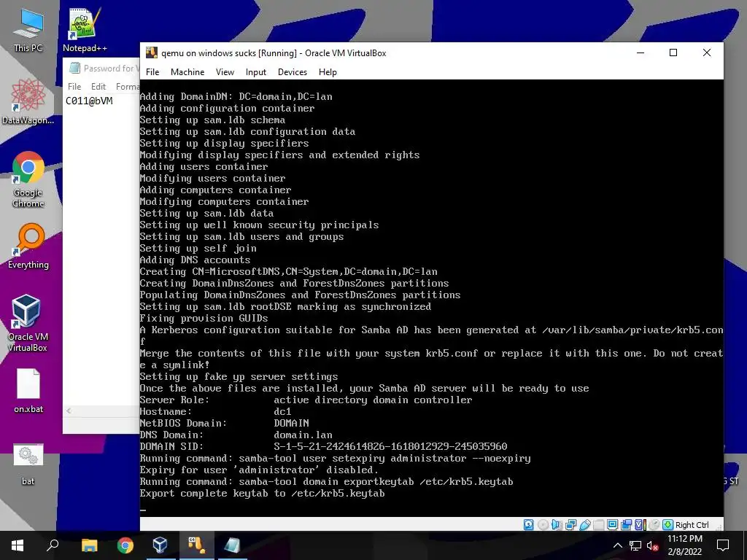Switch to the running VM taskbar button
747x560 pixels.
[x=196, y=545]
